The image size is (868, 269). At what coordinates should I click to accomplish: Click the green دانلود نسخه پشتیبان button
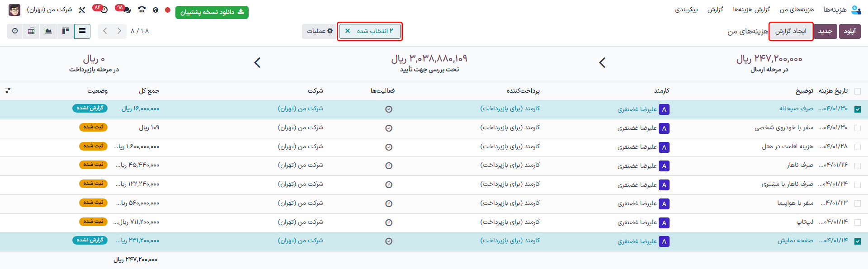tap(212, 12)
